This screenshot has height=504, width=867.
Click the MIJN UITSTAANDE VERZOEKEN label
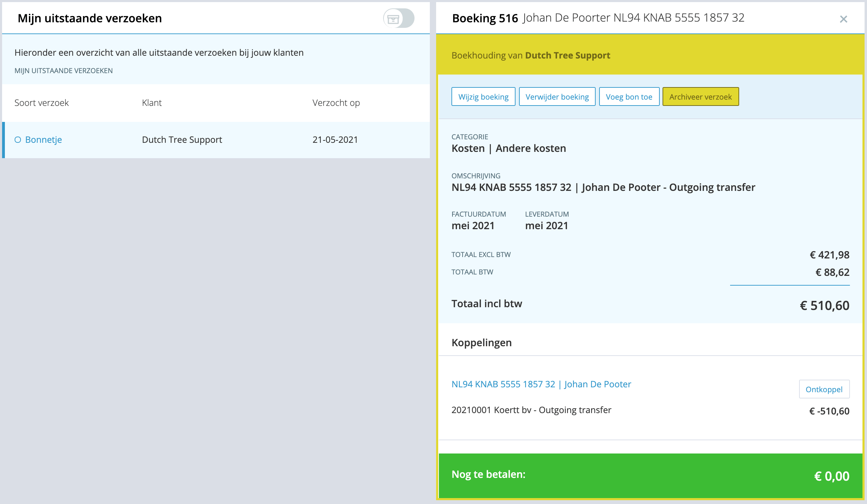(63, 71)
